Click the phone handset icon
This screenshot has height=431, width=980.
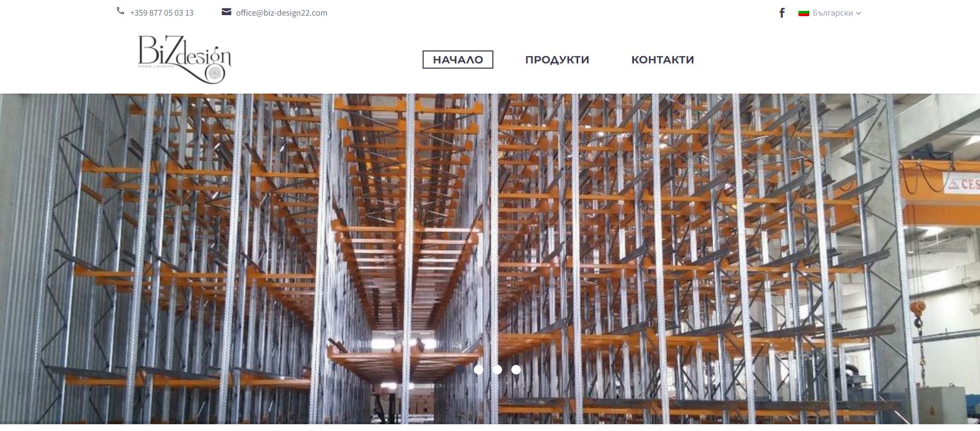[x=120, y=11]
